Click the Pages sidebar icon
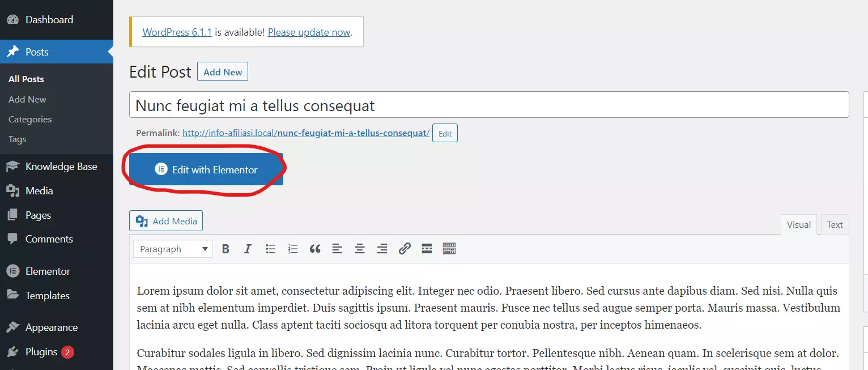 12,215
